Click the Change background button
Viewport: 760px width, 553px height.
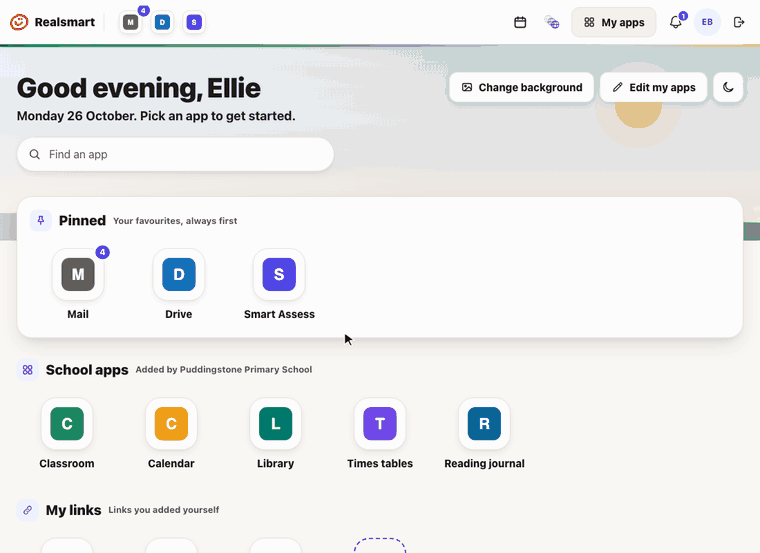point(522,87)
